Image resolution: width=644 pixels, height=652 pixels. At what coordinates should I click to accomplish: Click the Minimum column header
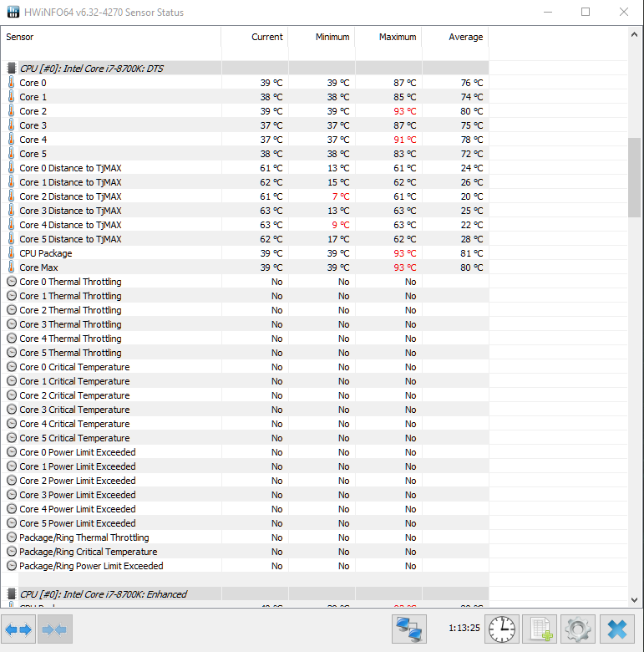(322, 37)
